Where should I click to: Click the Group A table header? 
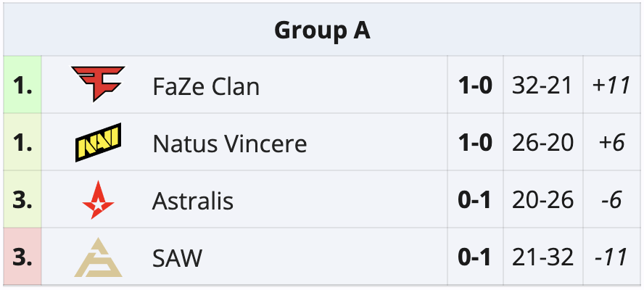pyautogui.click(x=322, y=30)
